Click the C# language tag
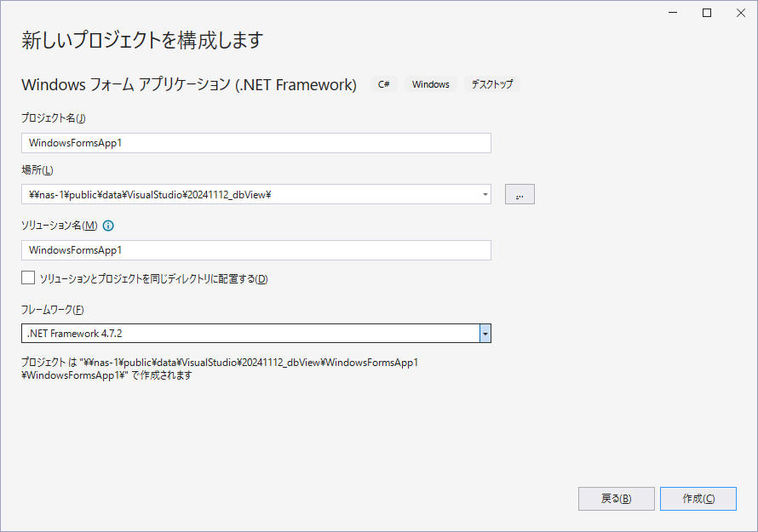The width and height of the screenshot is (758, 532). click(x=384, y=84)
